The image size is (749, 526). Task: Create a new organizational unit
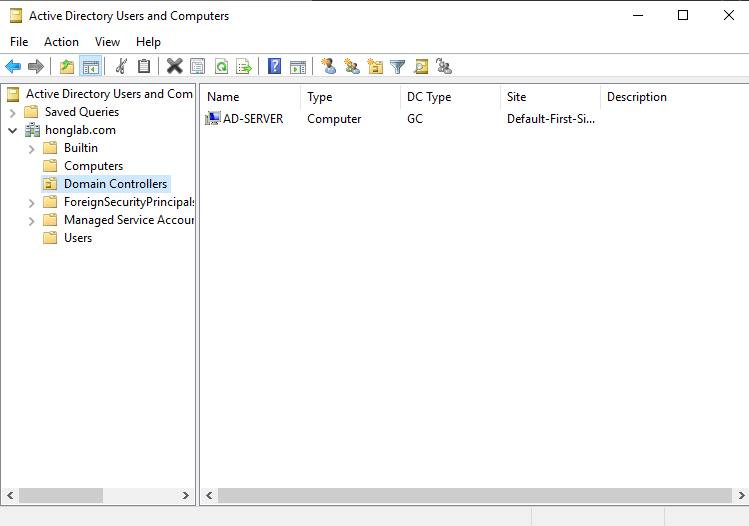click(375, 66)
